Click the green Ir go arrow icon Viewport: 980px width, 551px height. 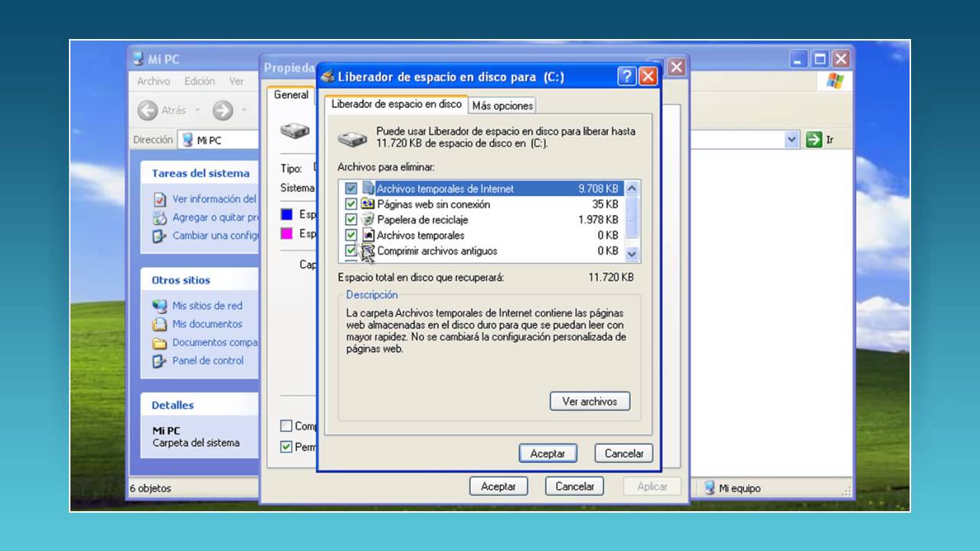[814, 140]
